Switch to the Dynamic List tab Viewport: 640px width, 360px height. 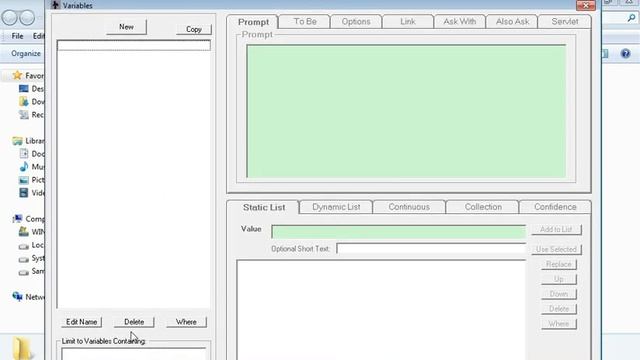[x=336, y=207]
